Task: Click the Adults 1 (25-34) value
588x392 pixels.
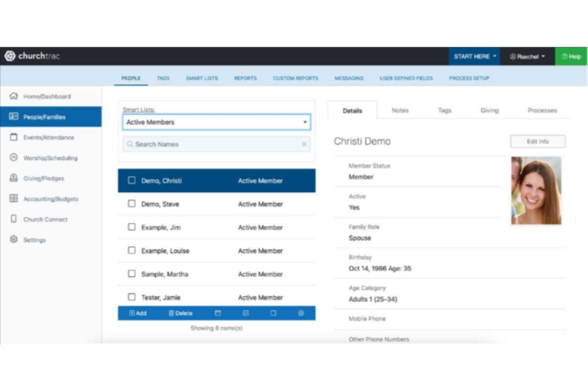Action: 373,299
